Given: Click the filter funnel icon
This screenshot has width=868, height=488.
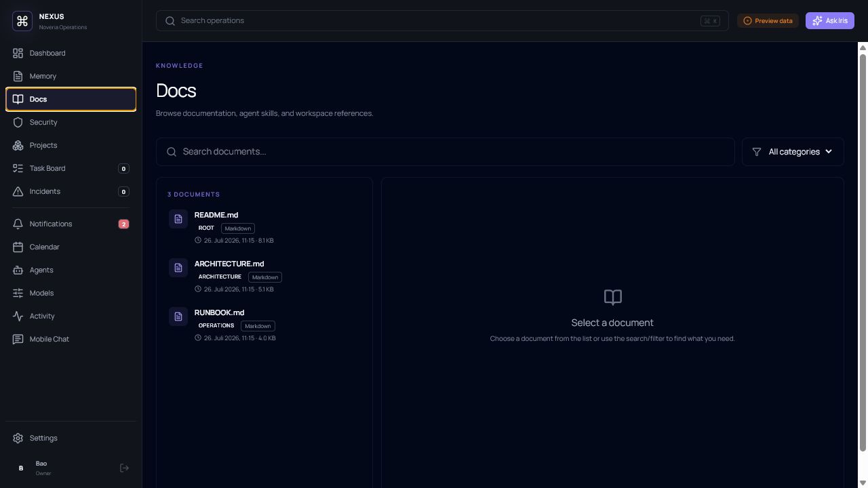Looking at the screenshot, I should (x=757, y=152).
